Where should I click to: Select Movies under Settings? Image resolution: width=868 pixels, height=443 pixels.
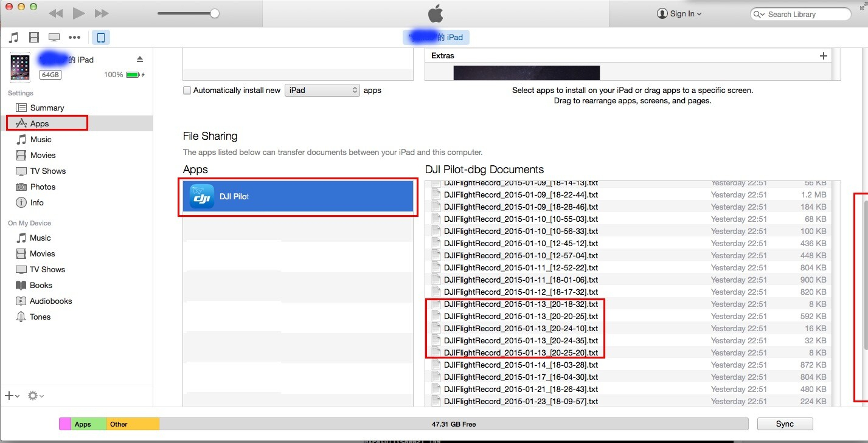(43, 155)
